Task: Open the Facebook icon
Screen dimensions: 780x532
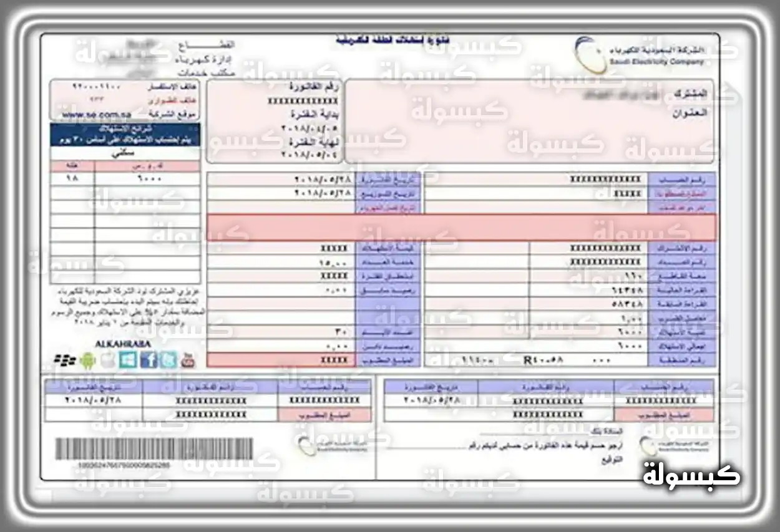Action: click(149, 360)
